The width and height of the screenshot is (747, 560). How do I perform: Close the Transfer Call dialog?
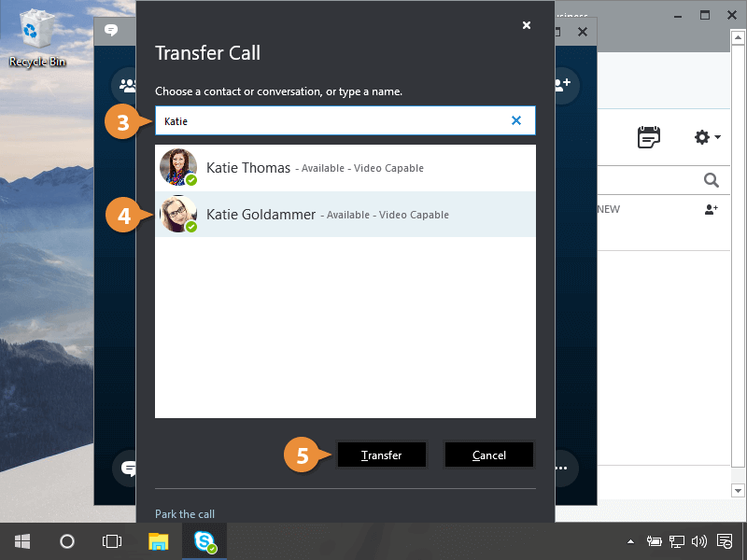527,25
